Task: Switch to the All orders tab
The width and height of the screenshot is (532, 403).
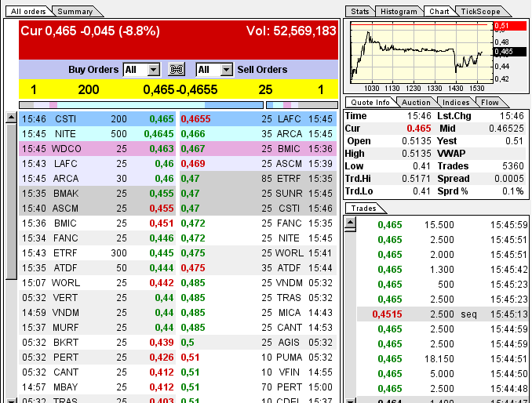Action: point(28,12)
